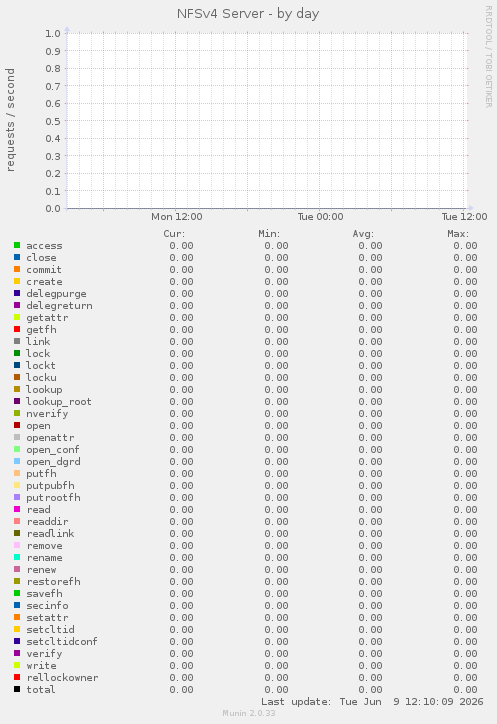Select the 'verify' legend label

pyautogui.click(x=44, y=654)
